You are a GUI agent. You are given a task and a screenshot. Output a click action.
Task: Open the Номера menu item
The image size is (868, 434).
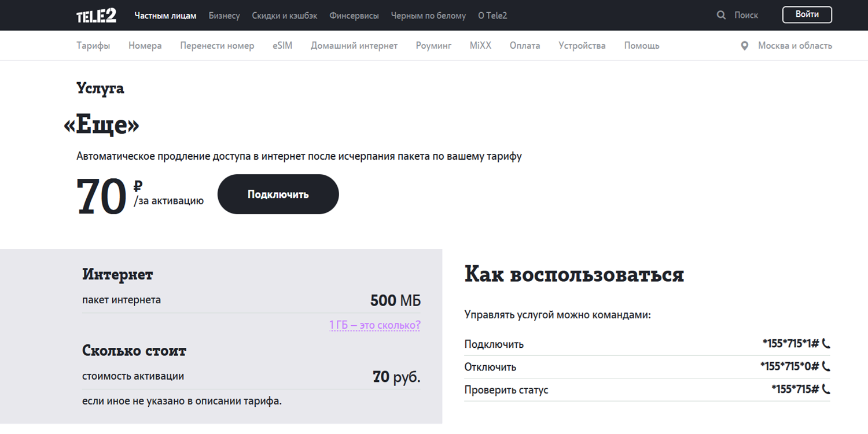tap(145, 46)
